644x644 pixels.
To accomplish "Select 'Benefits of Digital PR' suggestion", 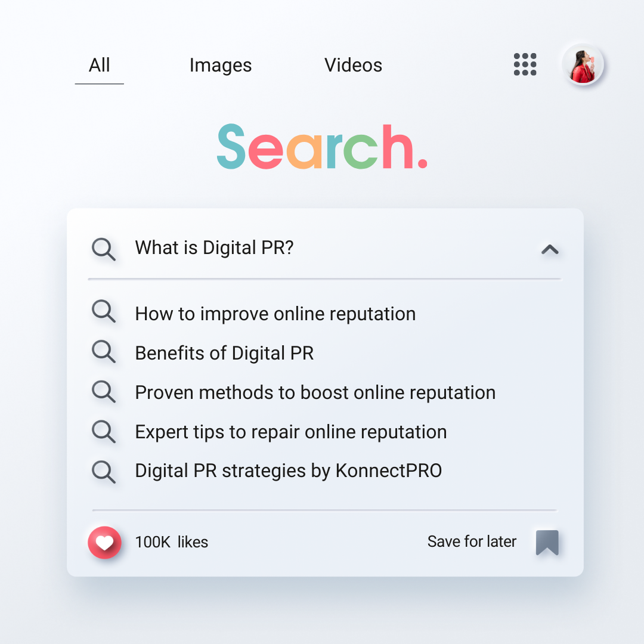I will 224,353.
